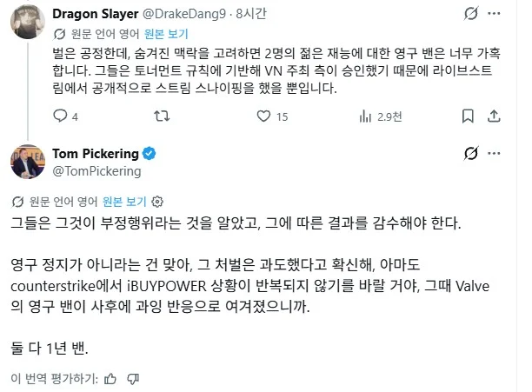Image resolution: width=532 pixels, height=392 pixels.
Task: Open more options menu on Tom Pickering's tweet
Action: [494, 154]
